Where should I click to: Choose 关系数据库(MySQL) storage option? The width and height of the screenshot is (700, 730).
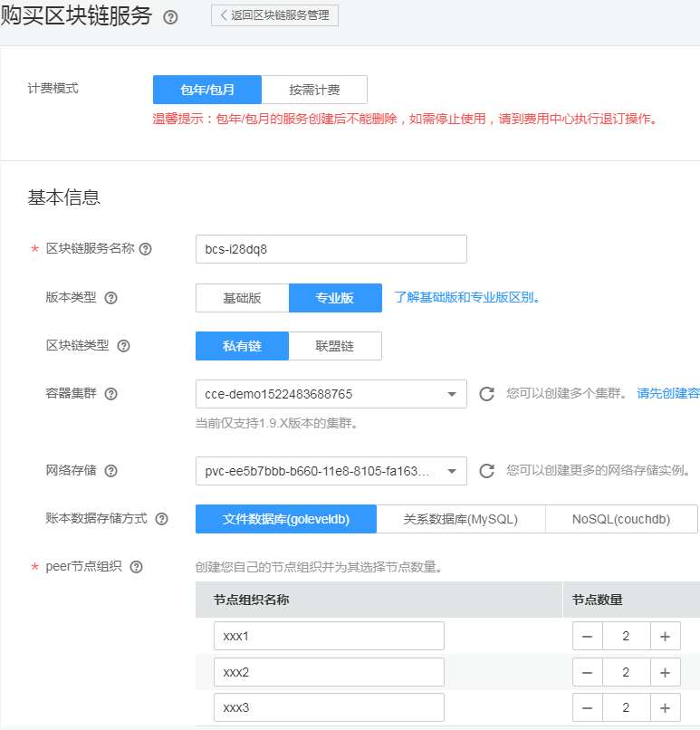[461, 519]
